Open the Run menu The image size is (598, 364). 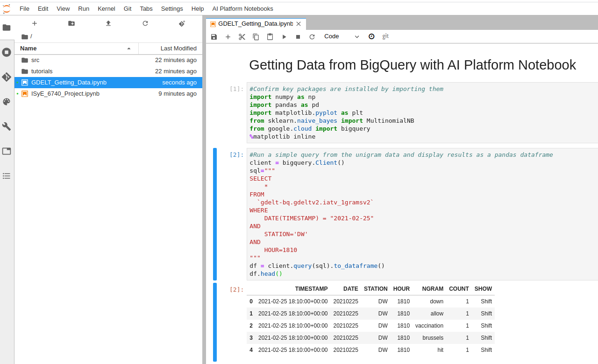point(84,8)
